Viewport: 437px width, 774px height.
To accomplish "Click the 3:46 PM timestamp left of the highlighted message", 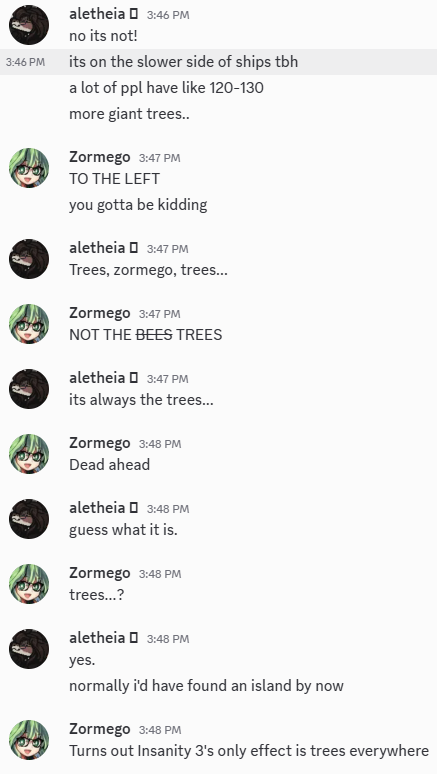I will 25,62.
